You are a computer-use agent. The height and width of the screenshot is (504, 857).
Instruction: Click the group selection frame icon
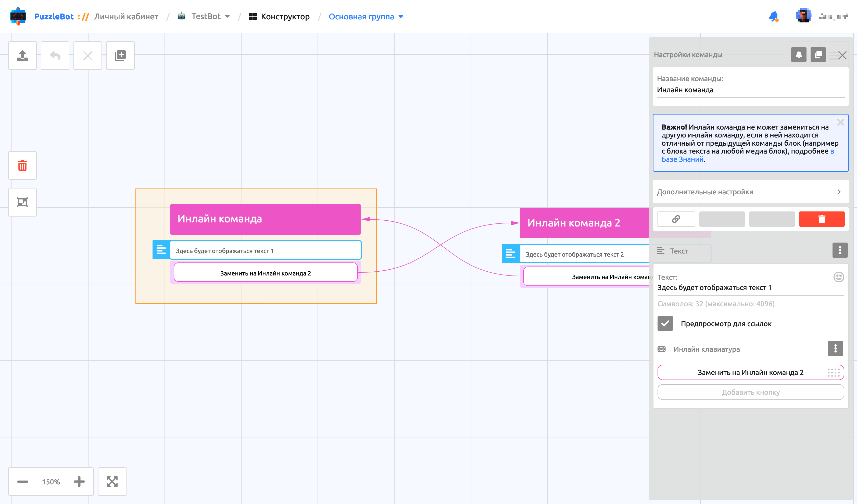click(x=22, y=202)
